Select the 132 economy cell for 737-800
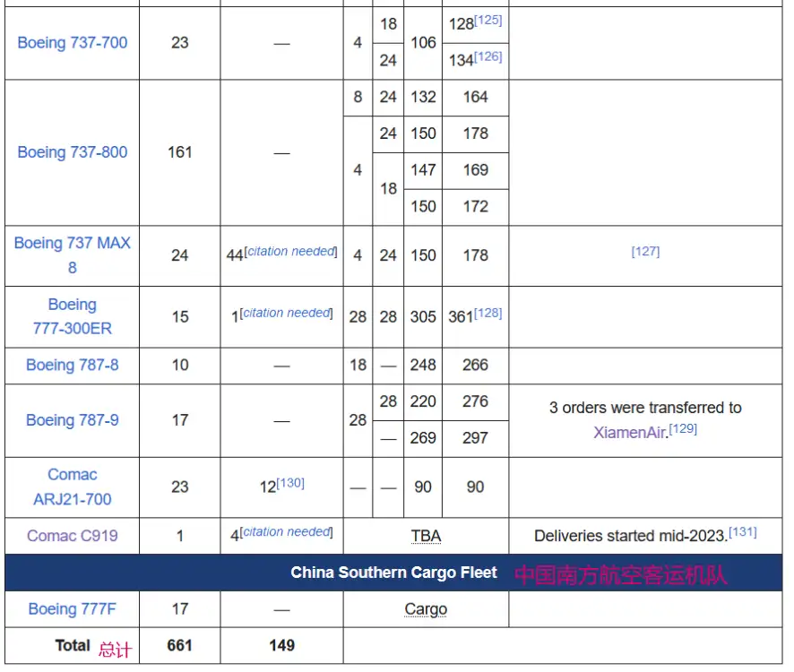 (423, 98)
